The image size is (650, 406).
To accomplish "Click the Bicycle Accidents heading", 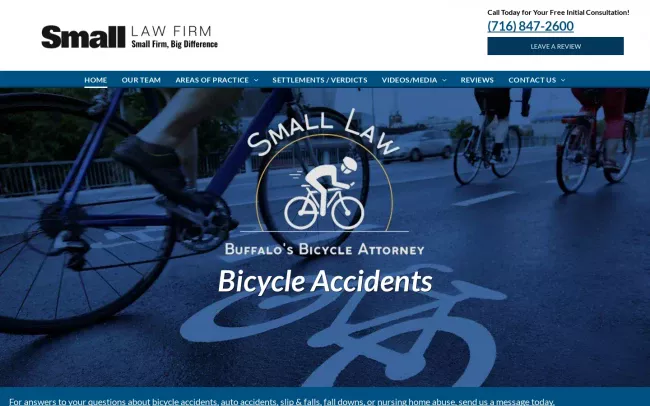I will (x=325, y=281).
